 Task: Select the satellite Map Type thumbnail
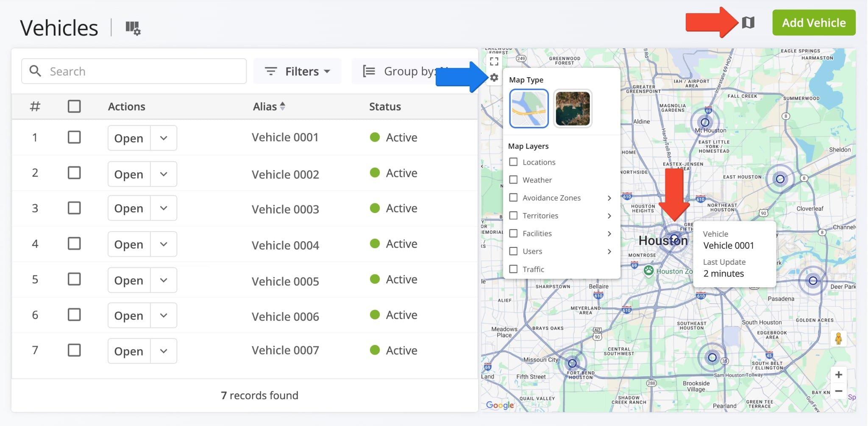coord(572,108)
